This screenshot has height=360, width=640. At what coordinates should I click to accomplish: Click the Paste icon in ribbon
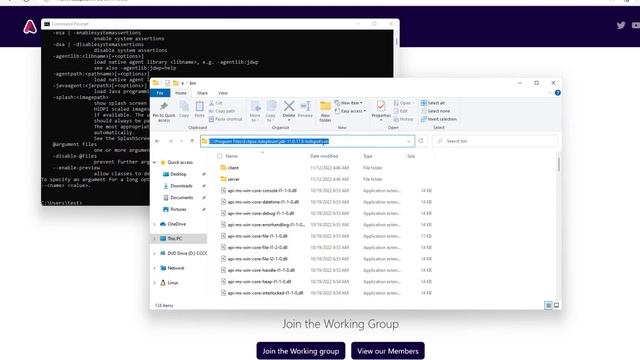199,107
